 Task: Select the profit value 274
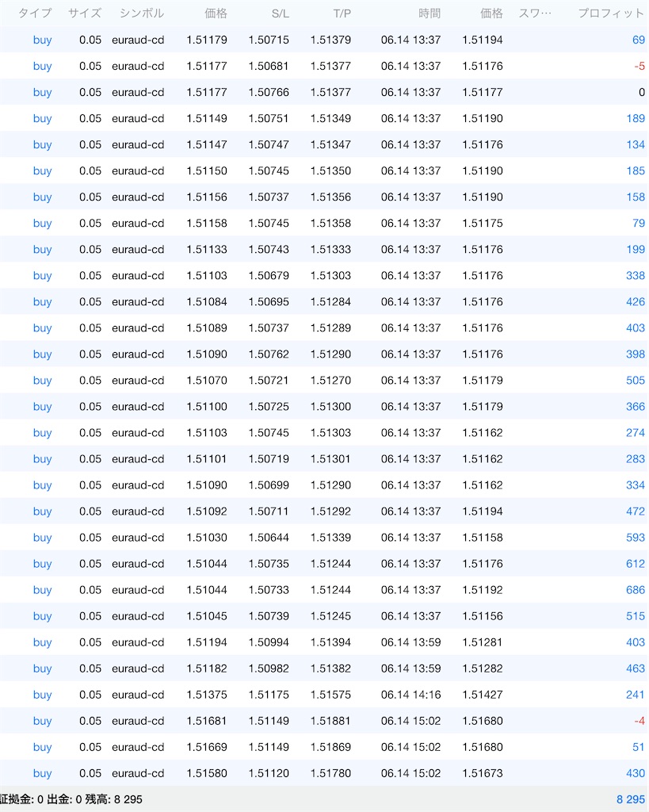636,433
